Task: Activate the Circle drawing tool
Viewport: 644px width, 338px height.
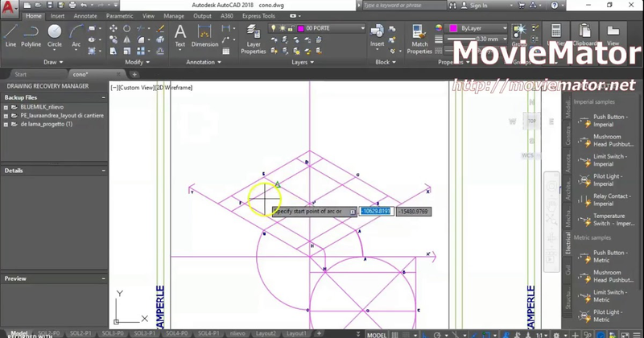Action: coord(54,35)
